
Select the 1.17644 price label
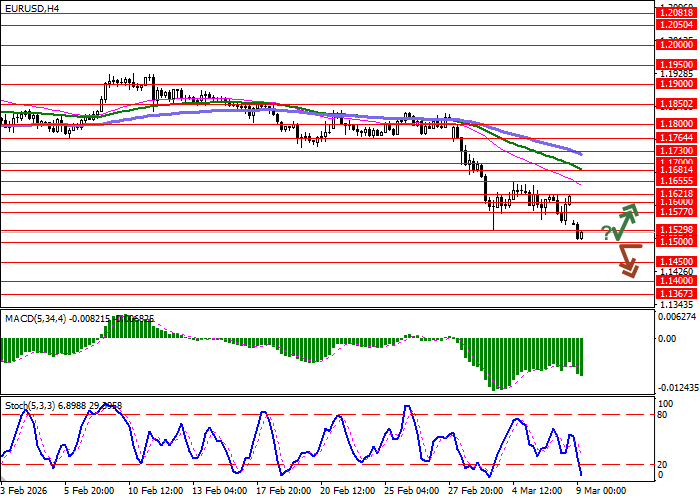676,137
